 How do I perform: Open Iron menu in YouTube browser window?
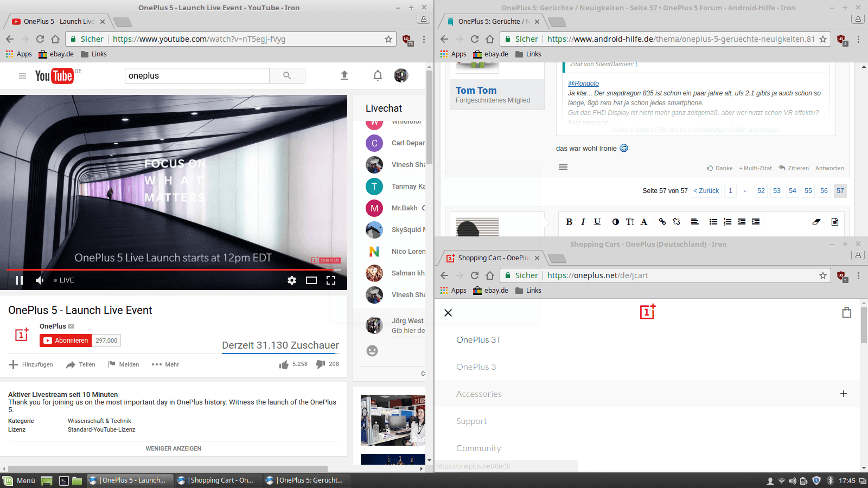coord(424,39)
